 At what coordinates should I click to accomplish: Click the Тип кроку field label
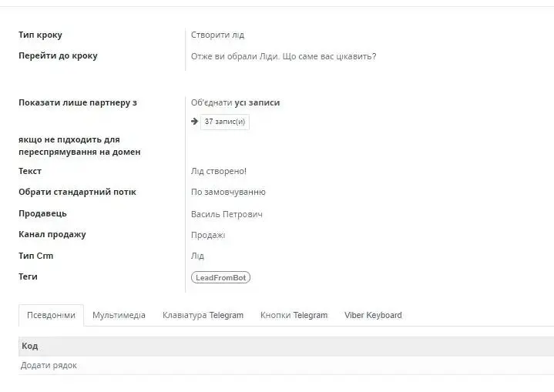point(40,35)
